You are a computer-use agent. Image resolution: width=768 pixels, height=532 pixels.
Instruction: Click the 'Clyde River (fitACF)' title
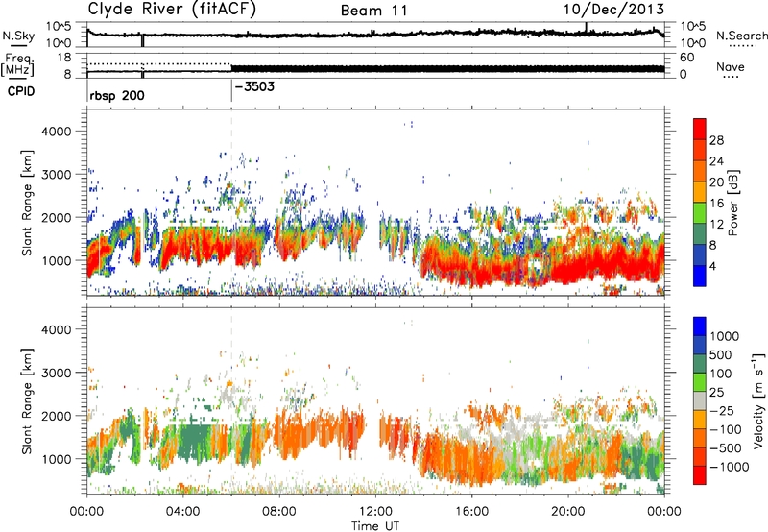(x=172, y=9)
